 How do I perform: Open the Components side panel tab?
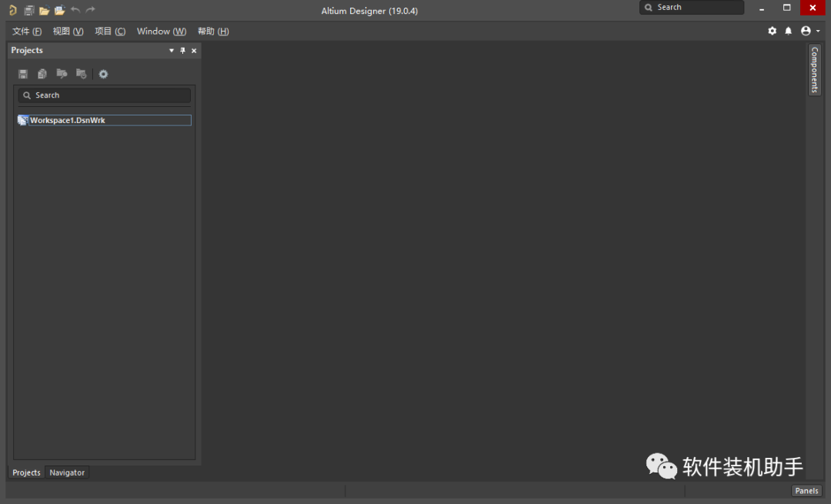(x=815, y=69)
